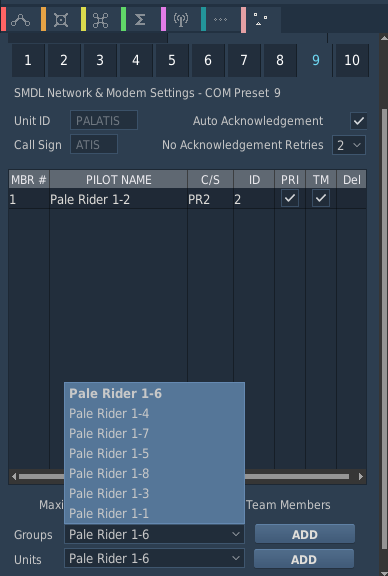This screenshot has height=576, width=388.
Task: Click the vertical scrollbar up arrow
Action: [384, 37]
